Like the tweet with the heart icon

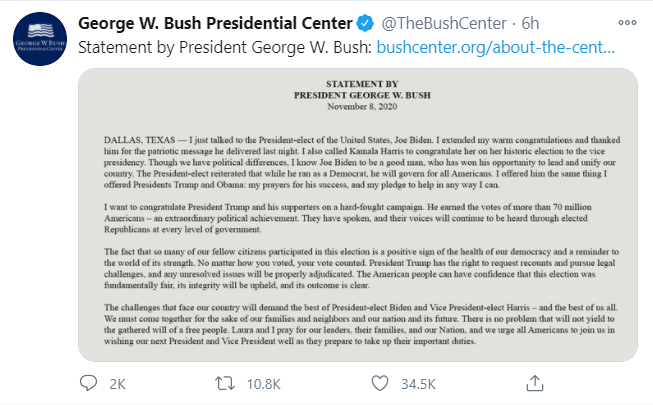coord(380,382)
